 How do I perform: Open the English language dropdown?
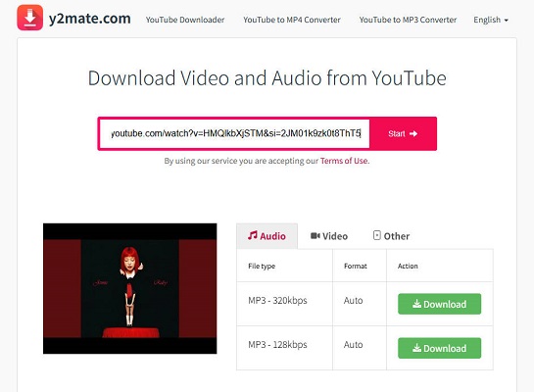click(491, 20)
